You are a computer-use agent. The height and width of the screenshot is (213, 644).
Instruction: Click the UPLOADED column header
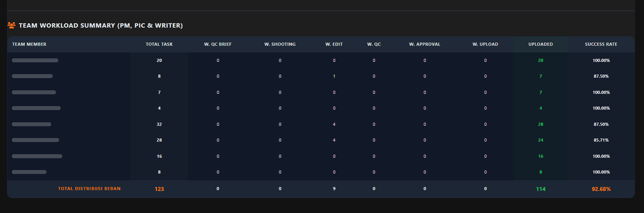(x=540, y=44)
